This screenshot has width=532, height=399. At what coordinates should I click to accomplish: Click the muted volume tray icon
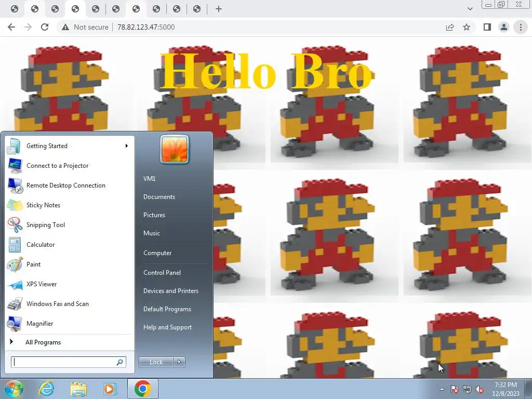480,389
